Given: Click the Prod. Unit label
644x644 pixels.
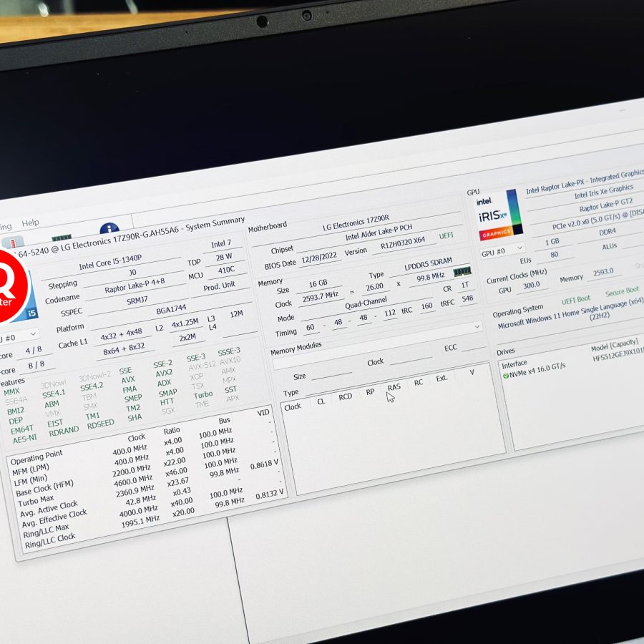Looking at the screenshot, I should click(220, 286).
